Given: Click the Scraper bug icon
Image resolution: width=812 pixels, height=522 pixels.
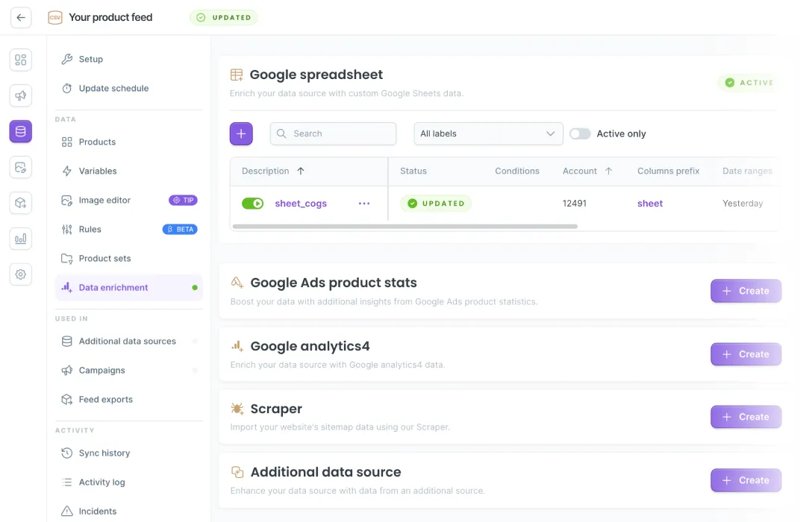Looking at the screenshot, I should click(237, 409).
